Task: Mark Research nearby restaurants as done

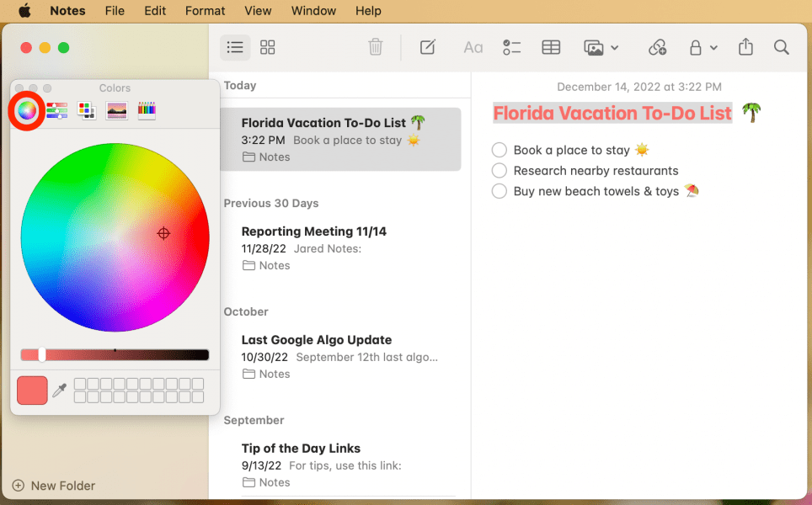Action: coord(498,170)
